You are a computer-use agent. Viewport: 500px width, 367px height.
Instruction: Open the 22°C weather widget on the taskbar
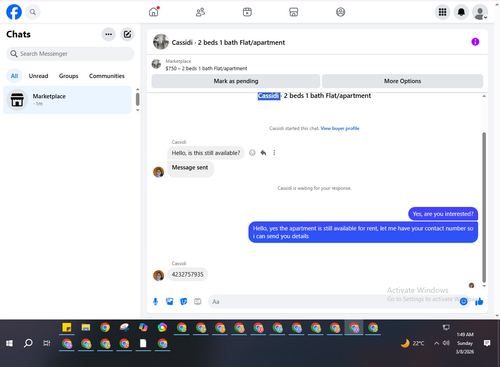coord(413,343)
